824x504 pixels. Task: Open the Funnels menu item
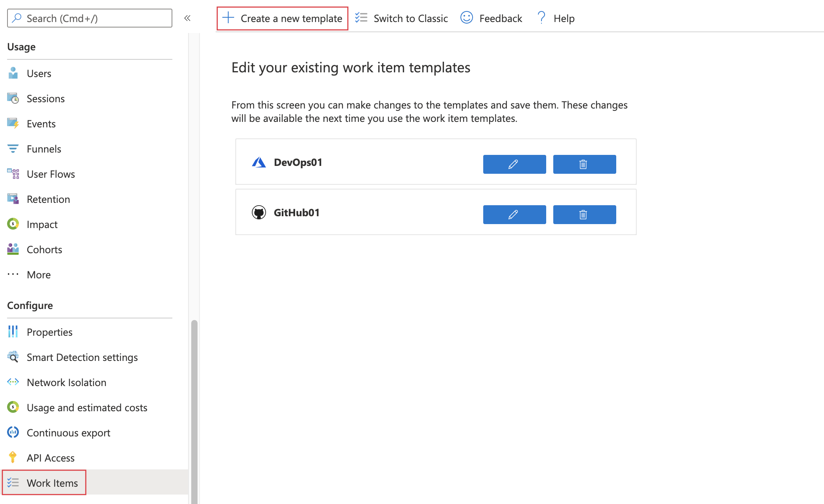point(44,149)
